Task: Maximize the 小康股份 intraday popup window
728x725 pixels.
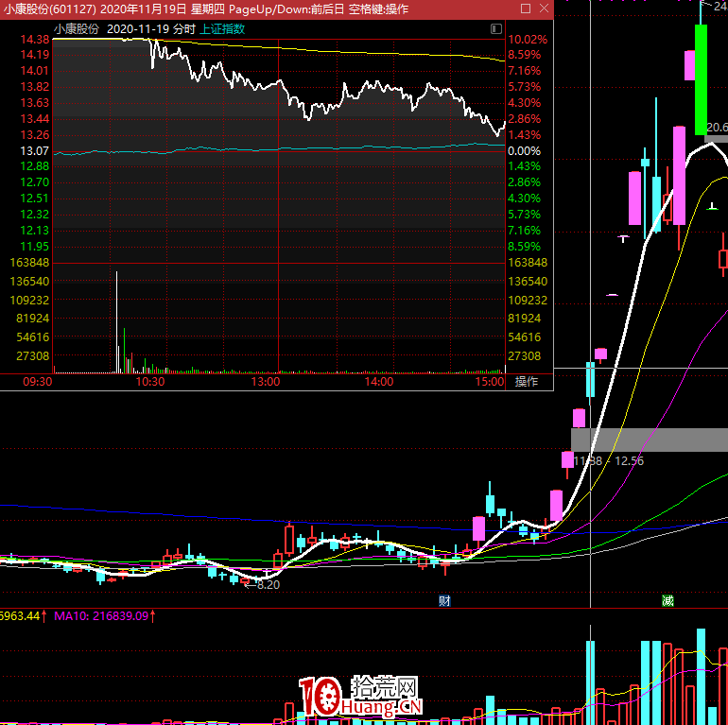Action: click(526, 9)
